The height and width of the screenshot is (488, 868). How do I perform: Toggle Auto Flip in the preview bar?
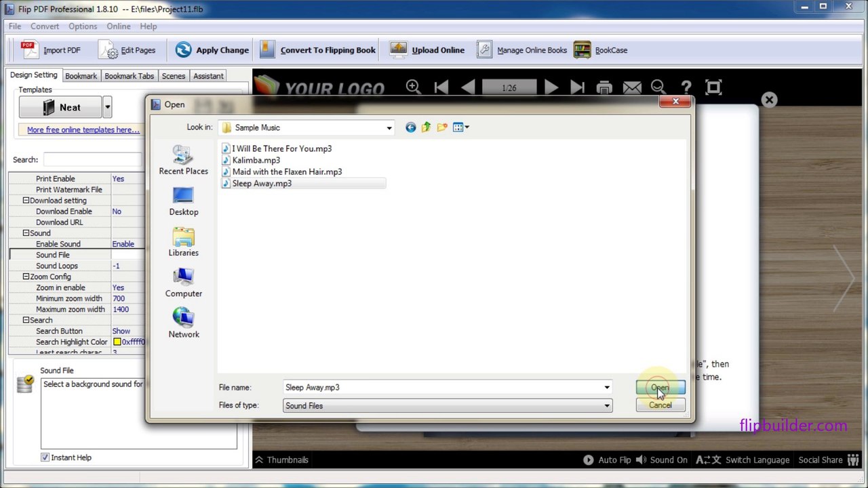(x=607, y=460)
